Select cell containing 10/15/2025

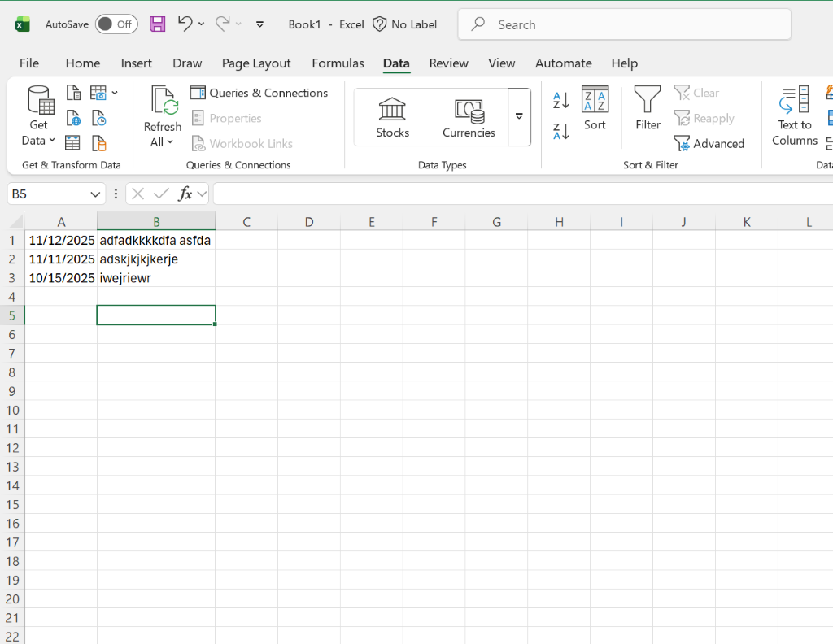pos(61,278)
